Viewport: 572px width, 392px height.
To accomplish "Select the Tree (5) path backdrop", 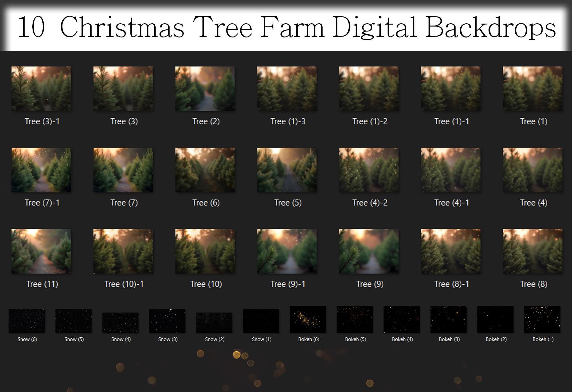I will (x=287, y=170).
